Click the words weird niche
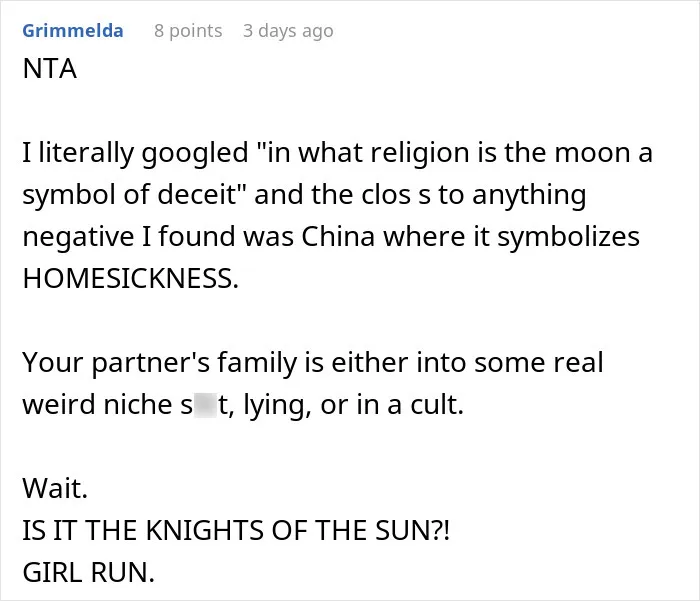Screen dimensions: 700x601 pyautogui.click(x=97, y=405)
